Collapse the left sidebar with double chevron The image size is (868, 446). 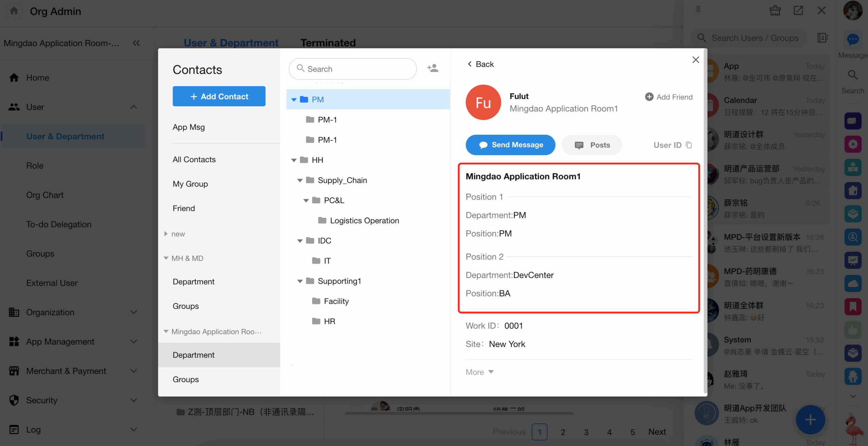[136, 43]
